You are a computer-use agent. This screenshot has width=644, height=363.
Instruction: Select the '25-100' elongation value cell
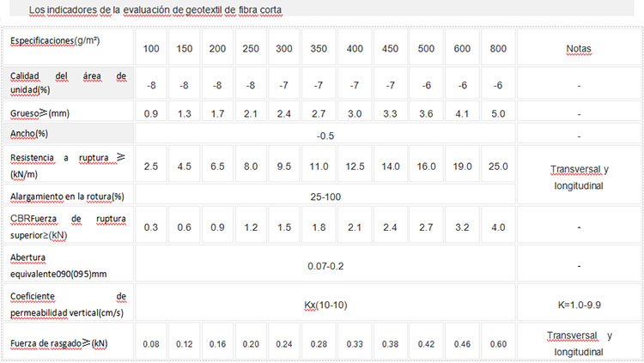[325, 196]
